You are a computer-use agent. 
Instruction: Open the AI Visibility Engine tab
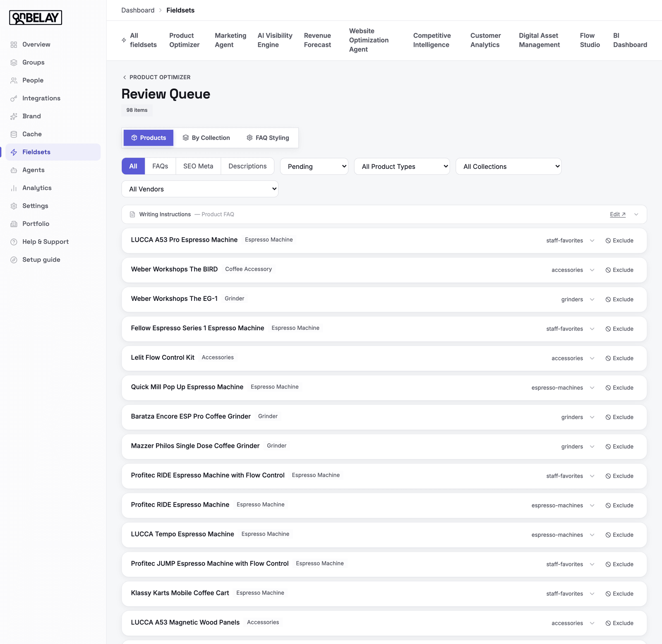coord(275,40)
